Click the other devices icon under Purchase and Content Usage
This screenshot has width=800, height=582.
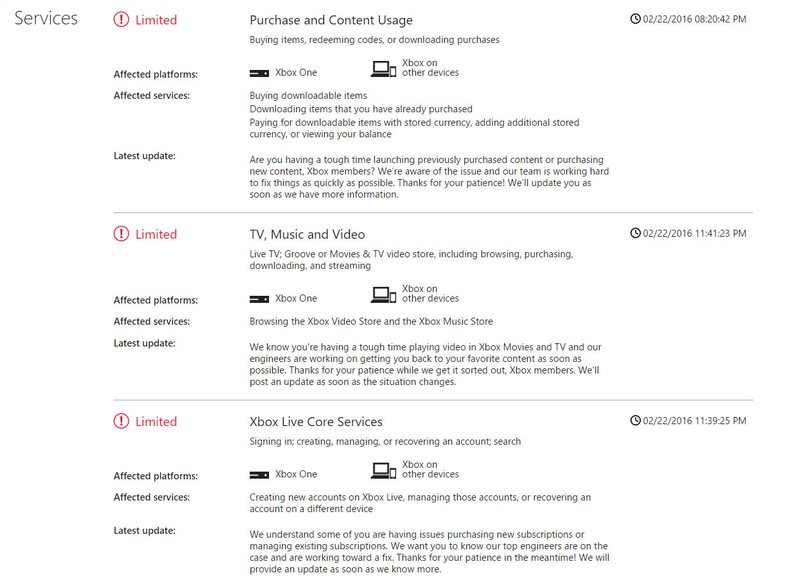tap(383, 69)
